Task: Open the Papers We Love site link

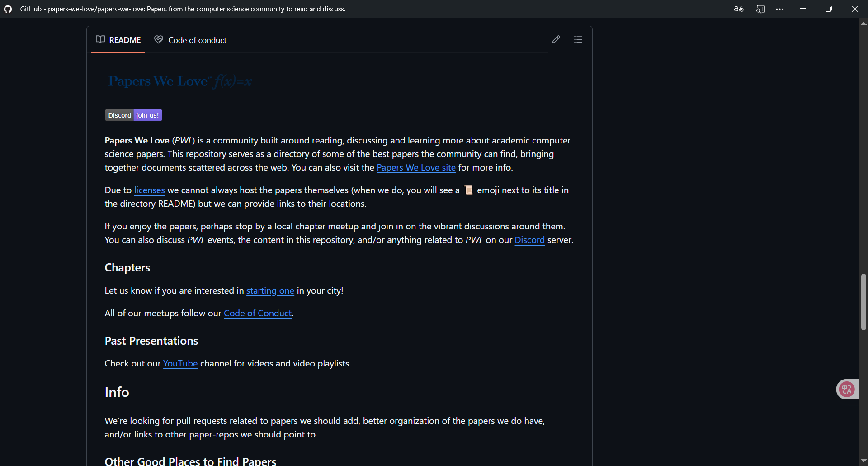Action: (x=416, y=167)
